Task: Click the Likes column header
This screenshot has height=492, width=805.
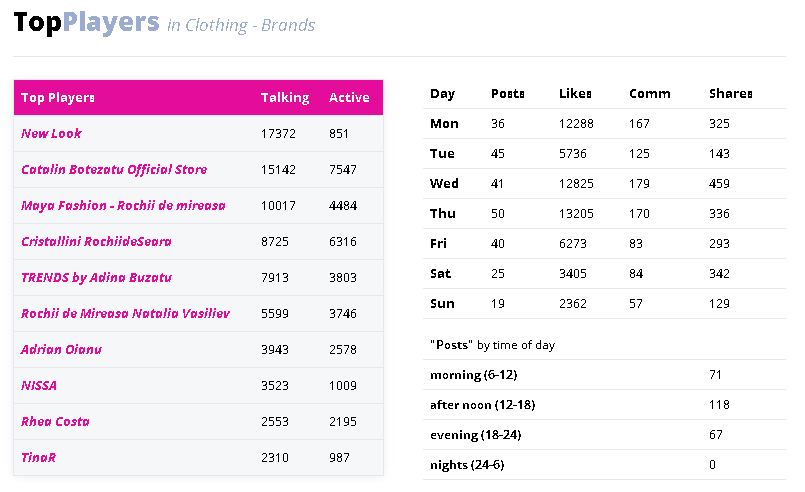Action: point(575,93)
